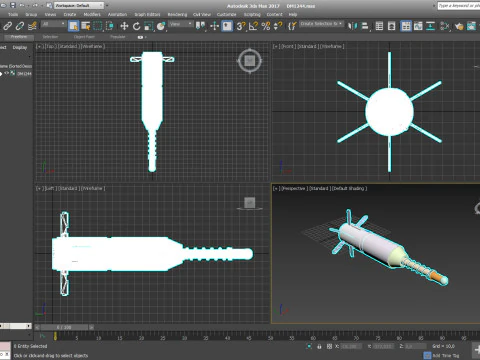
Task: Toggle Percent Snap
Action: point(266,26)
